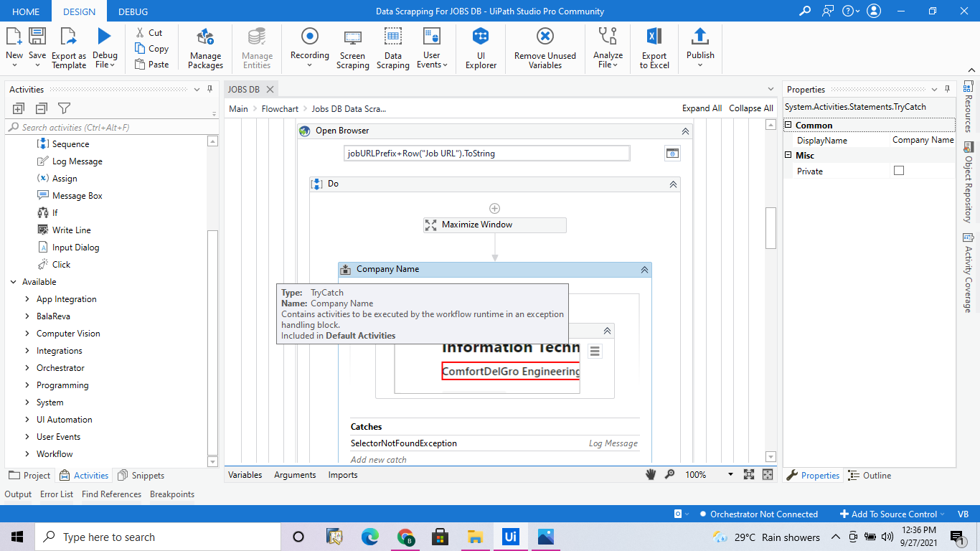980x551 pixels.
Task: Click the taskbar search box
Action: point(158,537)
